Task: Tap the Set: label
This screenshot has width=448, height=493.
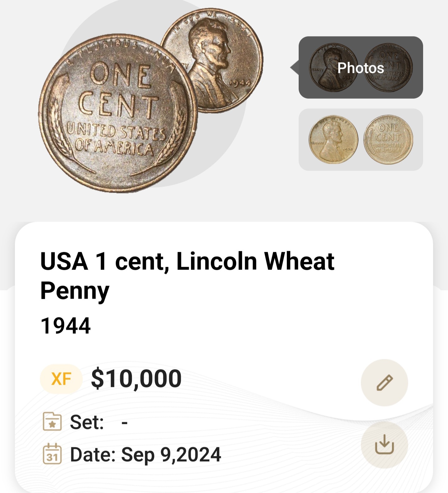Action: click(x=87, y=422)
